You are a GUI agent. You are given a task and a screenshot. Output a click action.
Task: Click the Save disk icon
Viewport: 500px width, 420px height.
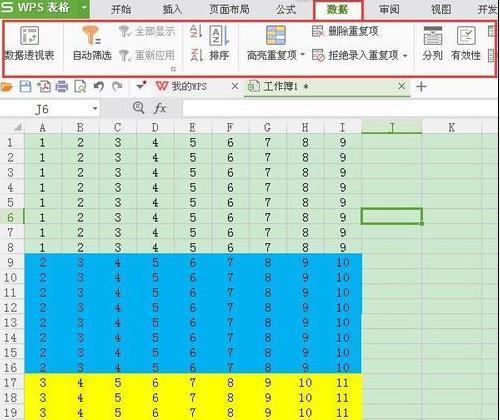[x=25, y=87]
